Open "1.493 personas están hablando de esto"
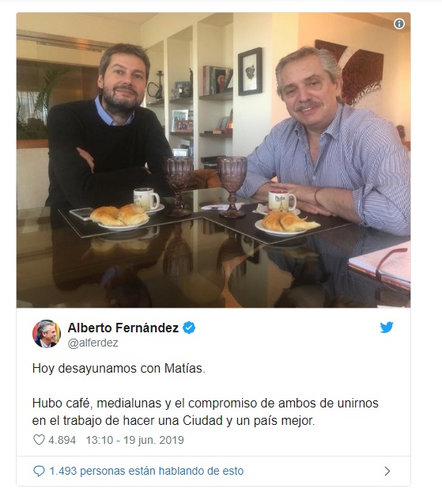Image resolution: width=442 pixels, height=504 pixels. click(x=146, y=472)
